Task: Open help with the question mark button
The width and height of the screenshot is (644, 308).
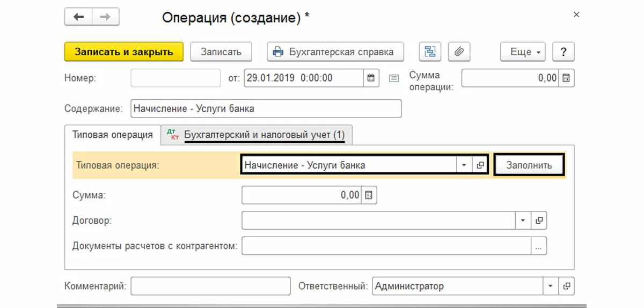Action: point(563,52)
